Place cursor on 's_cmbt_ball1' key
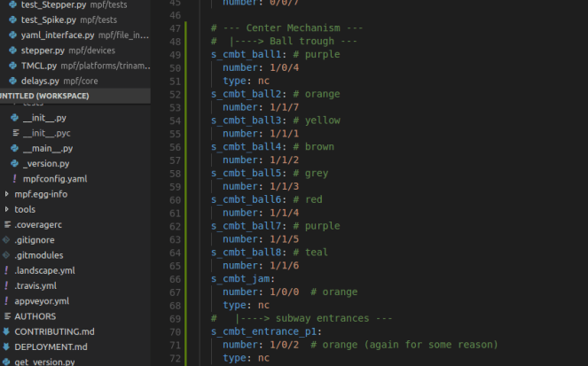Screen dimensions: 588x366 click(246, 55)
